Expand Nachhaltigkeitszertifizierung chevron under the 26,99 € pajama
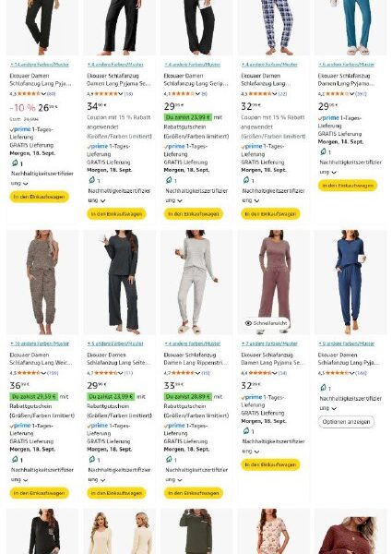This screenshot has width=392, height=554. [x=26, y=184]
